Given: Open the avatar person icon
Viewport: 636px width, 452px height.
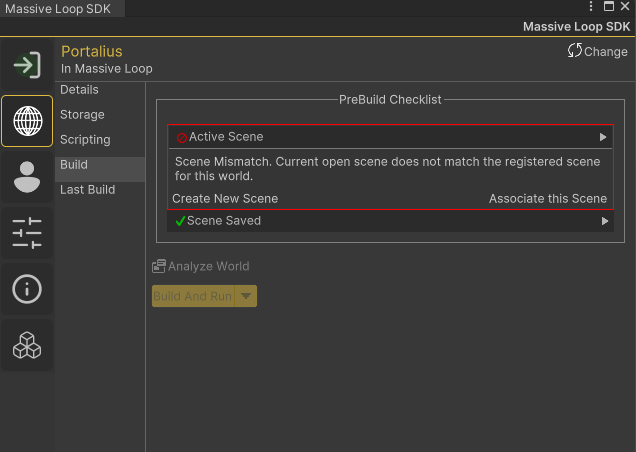Looking at the screenshot, I should [x=27, y=177].
